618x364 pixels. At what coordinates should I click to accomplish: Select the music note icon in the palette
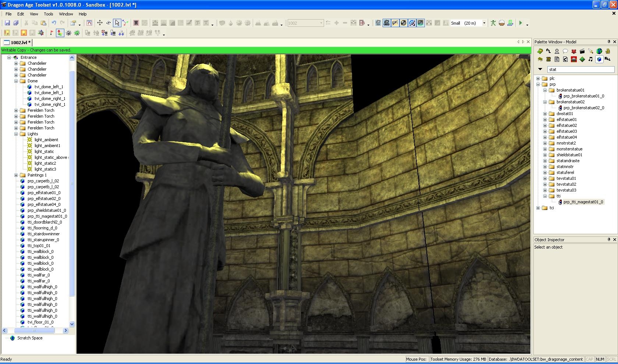[x=590, y=59]
